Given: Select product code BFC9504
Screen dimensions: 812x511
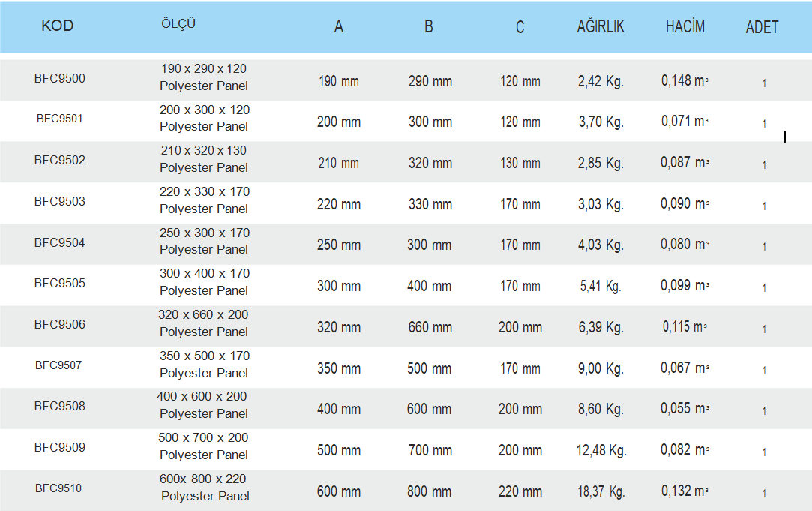Looking at the screenshot, I should pos(59,242).
